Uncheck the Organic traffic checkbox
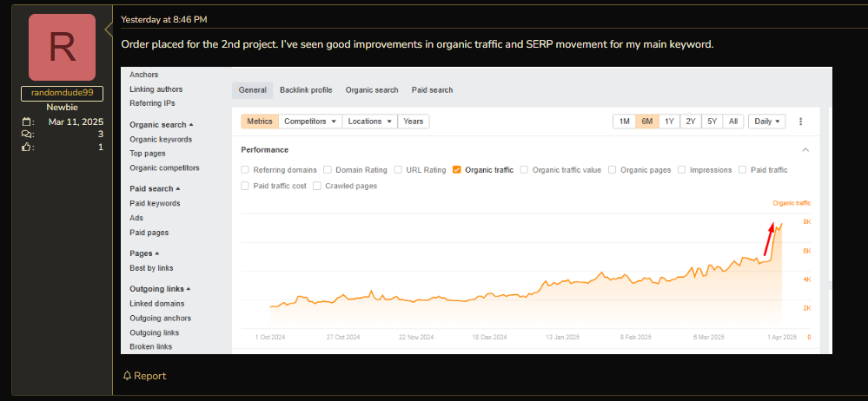Image resolution: width=868 pixels, height=401 pixels. click(457, 170)
